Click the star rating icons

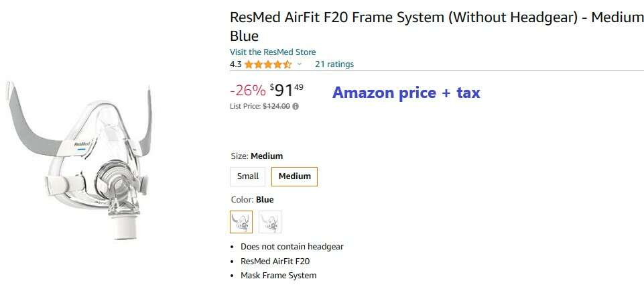[x=267, y=64]
